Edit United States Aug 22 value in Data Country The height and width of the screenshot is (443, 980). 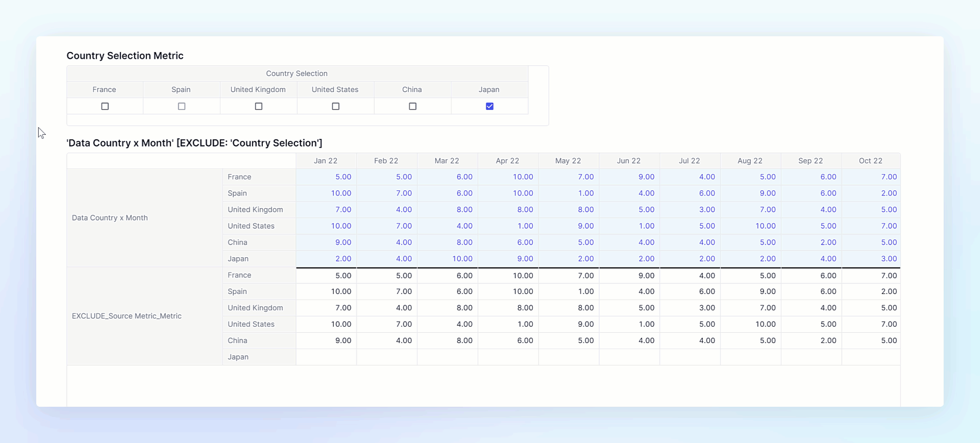point(751,226)
